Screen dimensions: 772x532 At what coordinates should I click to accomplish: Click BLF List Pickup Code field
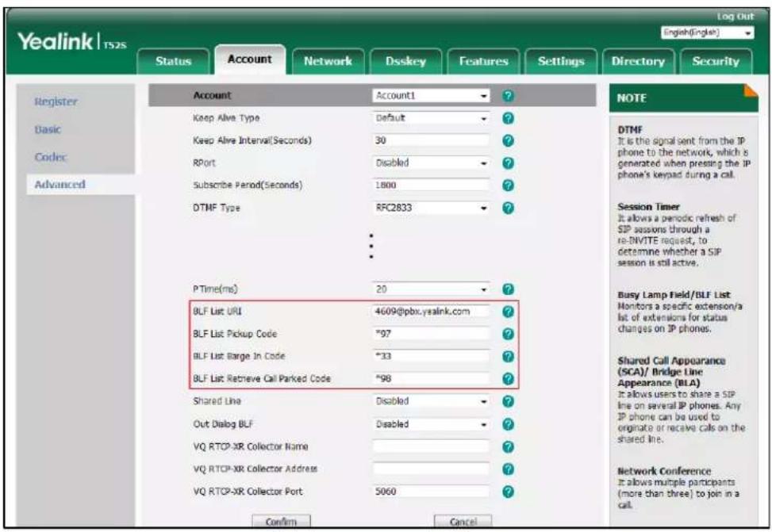click(431, 334)
